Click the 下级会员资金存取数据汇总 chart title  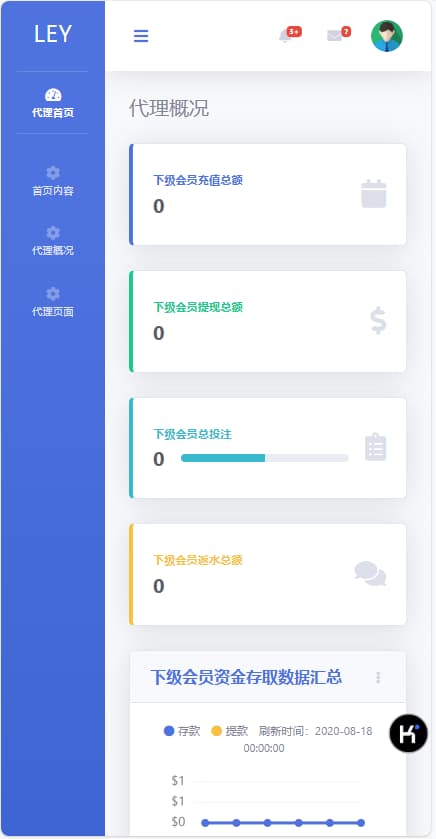[246, 677]
